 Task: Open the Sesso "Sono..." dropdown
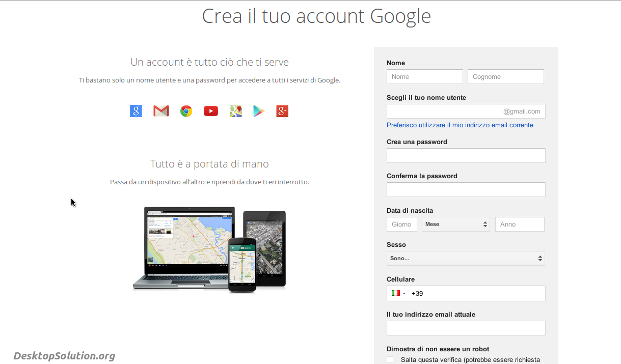click(x=466, y=258)
